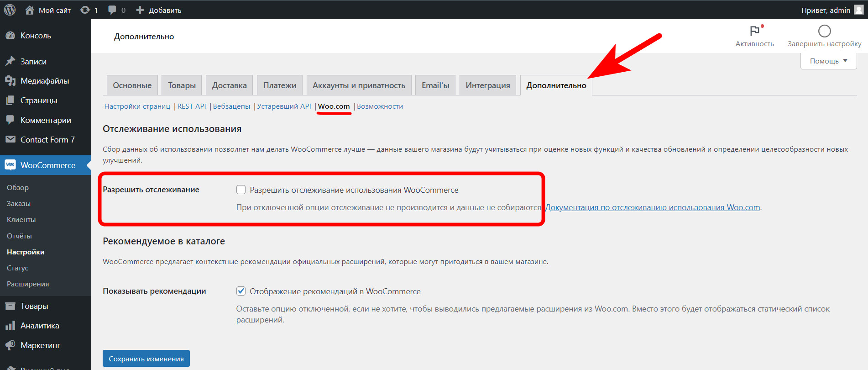Open Обзор in WooCommerce submenu

(18, 188)
